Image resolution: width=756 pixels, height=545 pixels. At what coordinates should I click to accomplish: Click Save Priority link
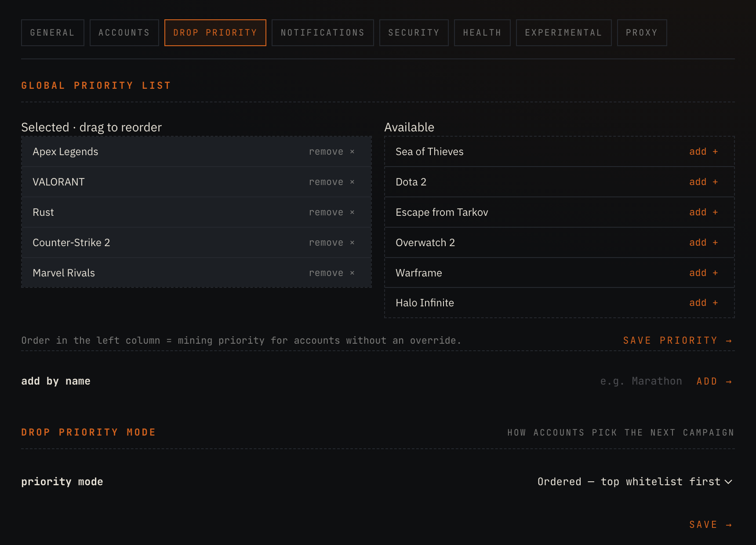click(x=678, y=341)
